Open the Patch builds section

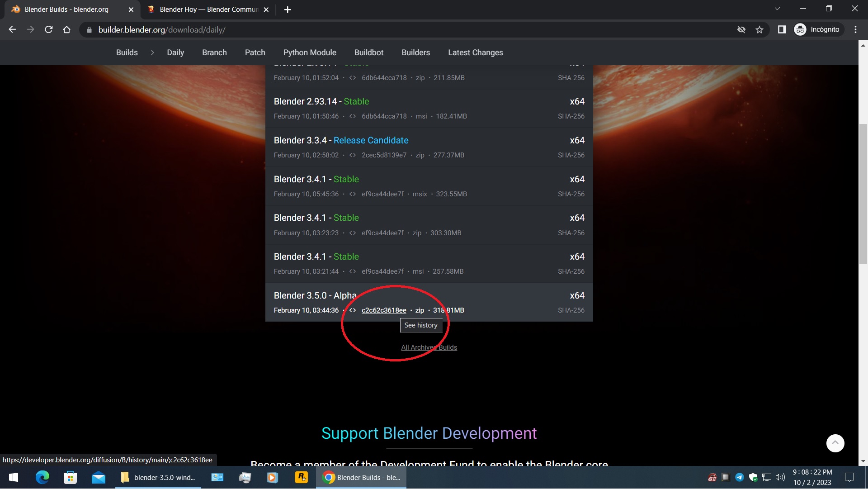click(255, 52)
